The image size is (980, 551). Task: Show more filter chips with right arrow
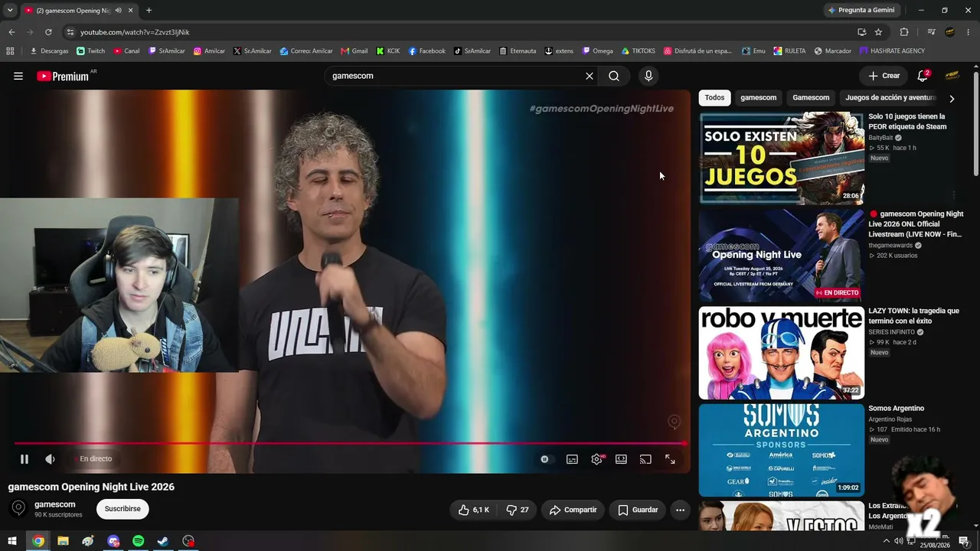(952, 98)
